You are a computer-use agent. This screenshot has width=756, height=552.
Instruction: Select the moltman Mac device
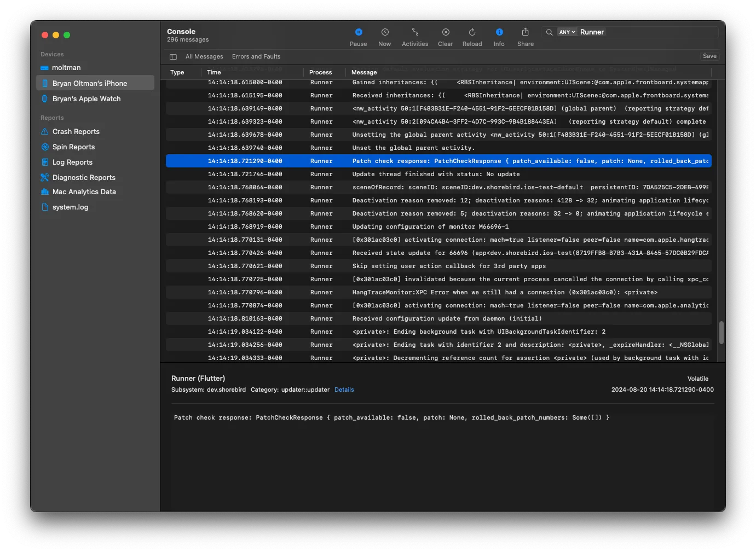coord(95,68)
